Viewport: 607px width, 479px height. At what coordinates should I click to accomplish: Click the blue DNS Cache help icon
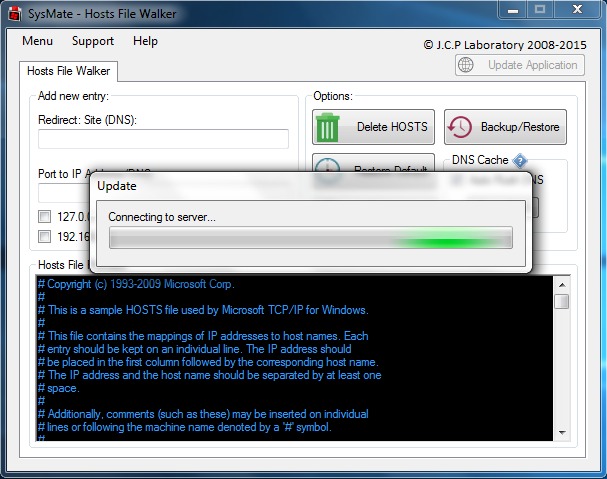pyautogui.click(x=520, y=160)
